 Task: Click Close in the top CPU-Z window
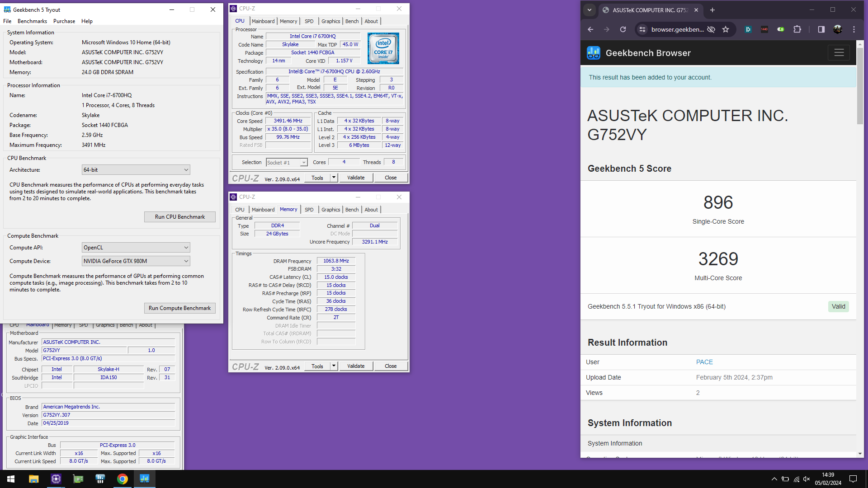(x=391, y=178)
